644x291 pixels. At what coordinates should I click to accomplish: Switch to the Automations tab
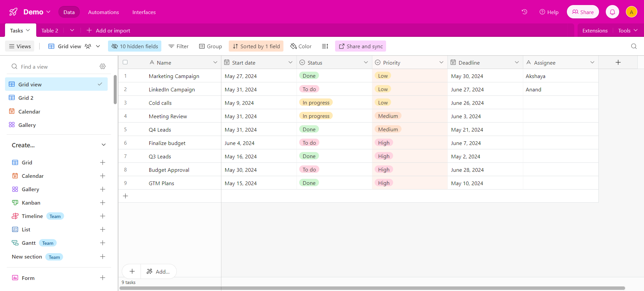tap(103, 12)
